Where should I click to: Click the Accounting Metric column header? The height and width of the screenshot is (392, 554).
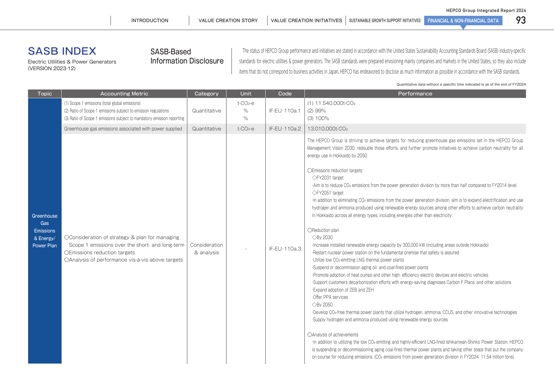pos(124,94)
